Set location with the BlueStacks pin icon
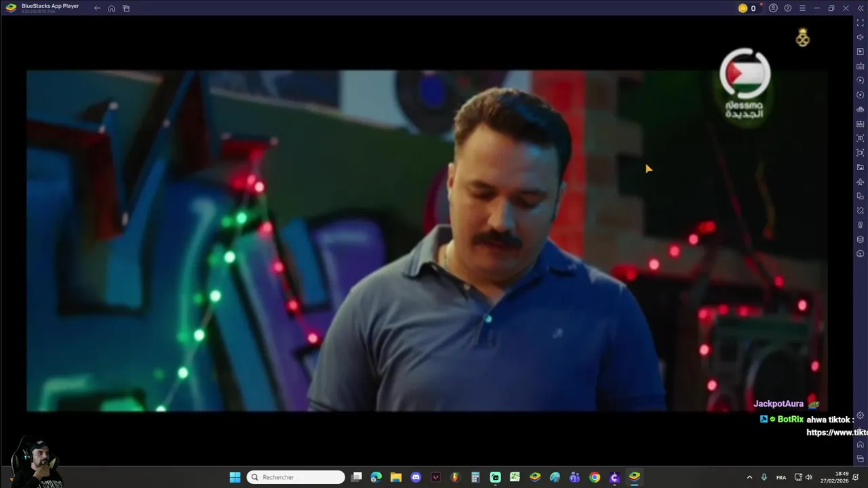The width and height of the screenshot is (868, 488). pos(861,225)
